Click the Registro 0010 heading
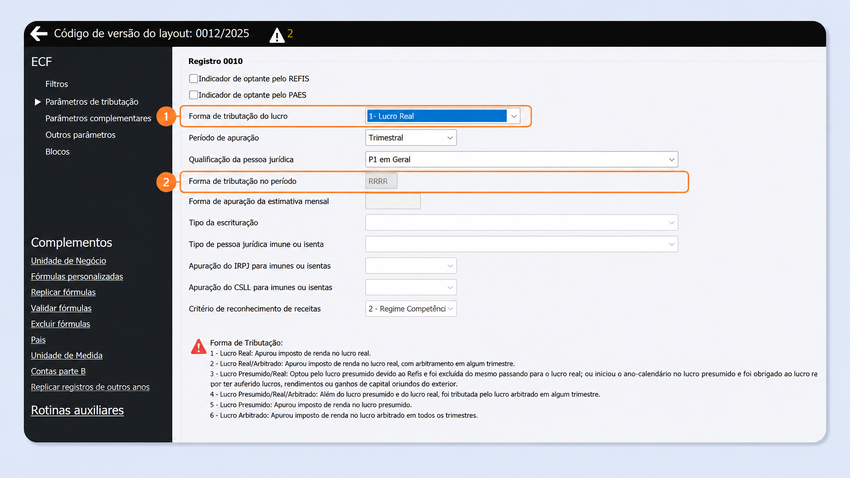This screenshot has height=478, width=850. click(216, 61)
